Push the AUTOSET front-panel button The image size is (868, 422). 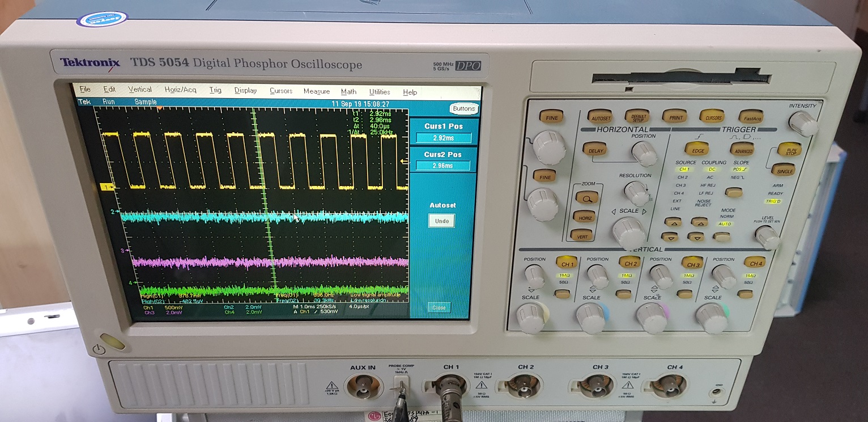pos(600,117)
